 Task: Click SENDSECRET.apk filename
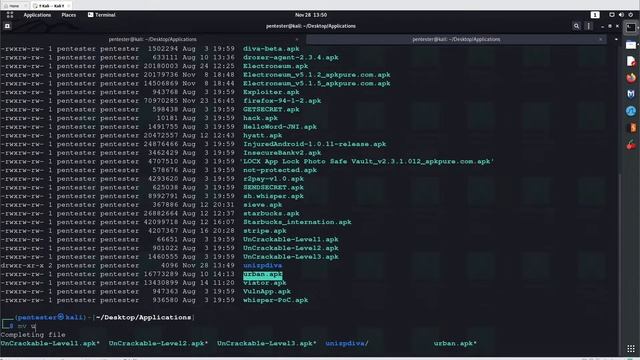tap(273, 187)
